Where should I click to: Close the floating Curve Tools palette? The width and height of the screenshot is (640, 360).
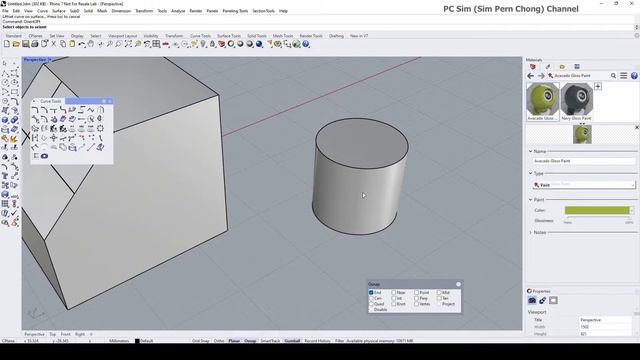click(x=110, y=101)
